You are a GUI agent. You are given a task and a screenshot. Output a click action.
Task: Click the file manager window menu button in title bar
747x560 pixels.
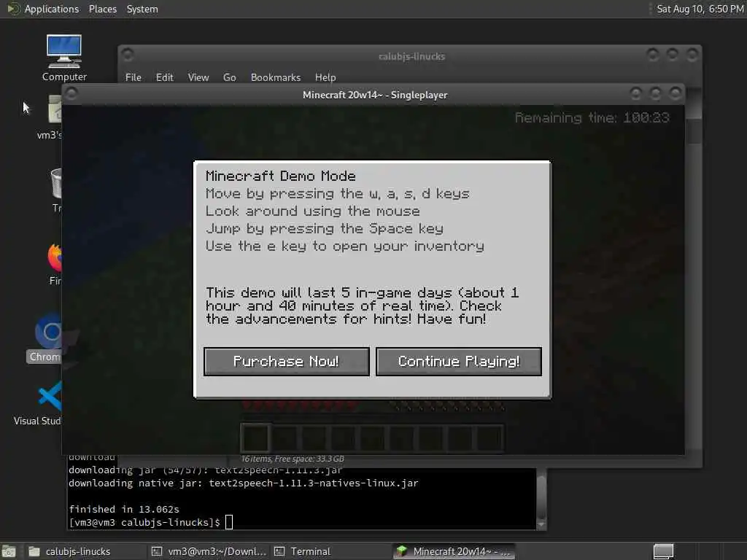click(128, 55)
